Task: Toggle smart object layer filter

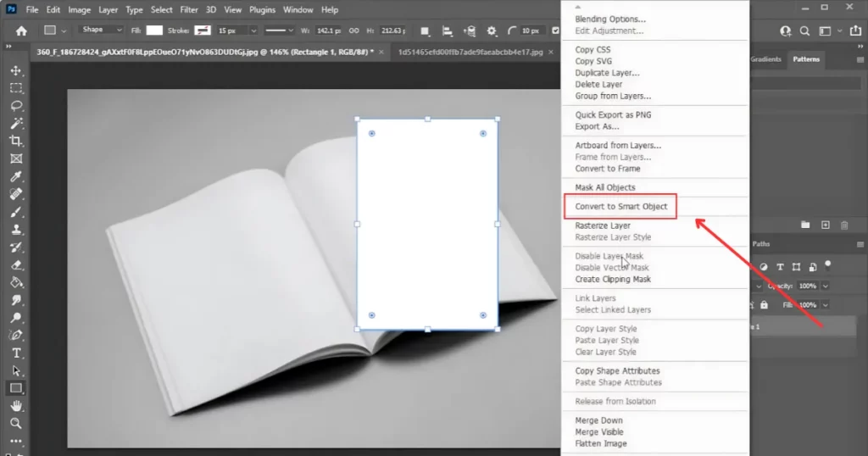Action: [x=813, y=267]
